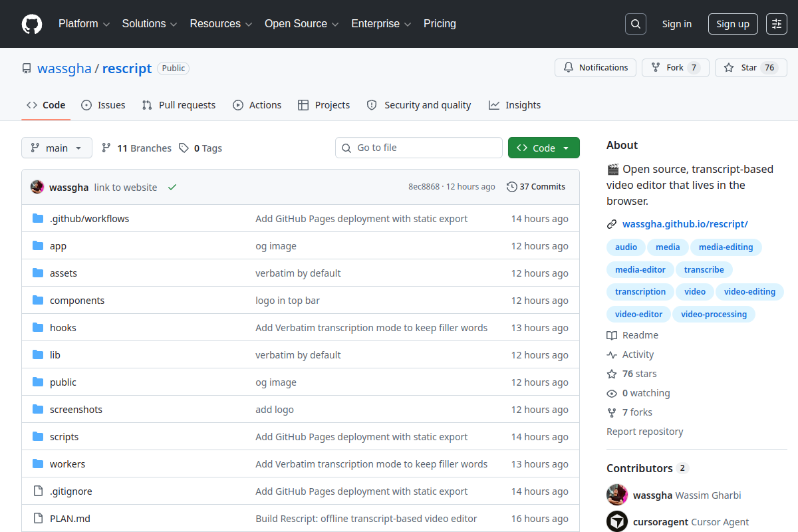798x532 pixels.
Task: Click the fork icon beside 7 forks
Action: coord(612,412)
